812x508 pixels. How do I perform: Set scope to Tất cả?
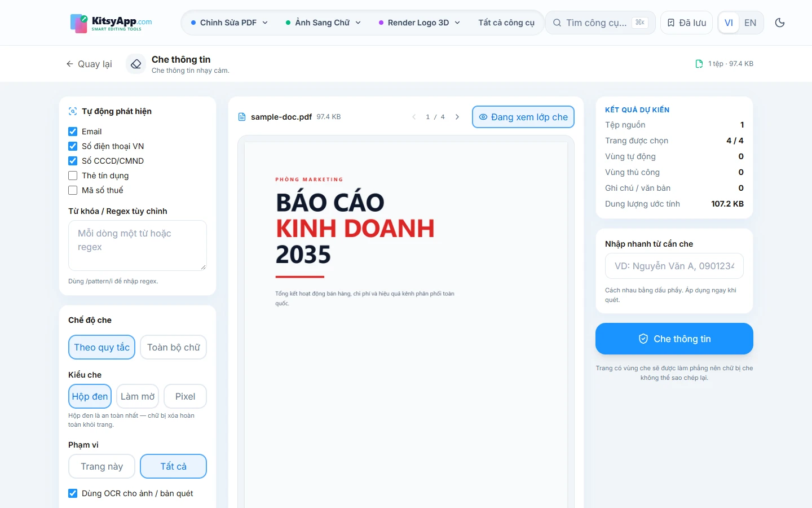coord(174,466)
